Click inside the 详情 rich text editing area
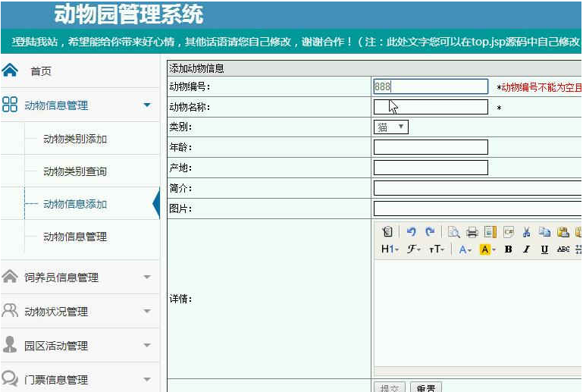The height and width of the screenshot is (392, 586). point(478,313)
